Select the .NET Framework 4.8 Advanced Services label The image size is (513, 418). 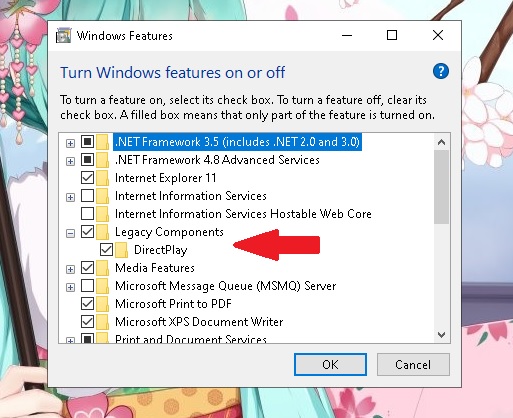click(217, 160)
